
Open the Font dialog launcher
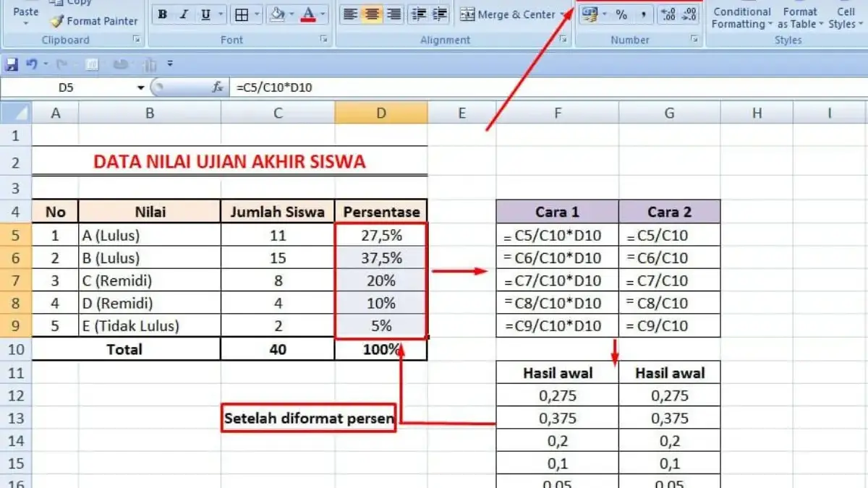point(323,40)
